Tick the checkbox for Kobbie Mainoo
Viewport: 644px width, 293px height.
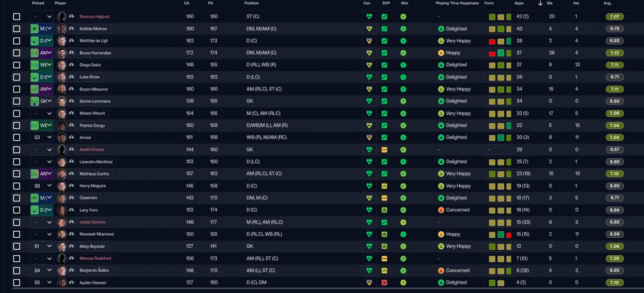coord(17,29)
